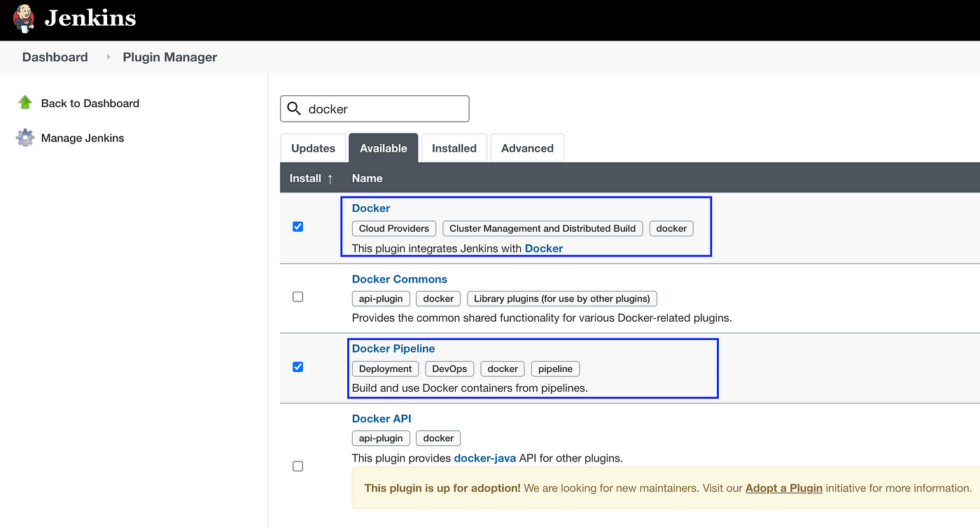Click the breadcrumb separator arrow after Dashboard

click(108, 57)
